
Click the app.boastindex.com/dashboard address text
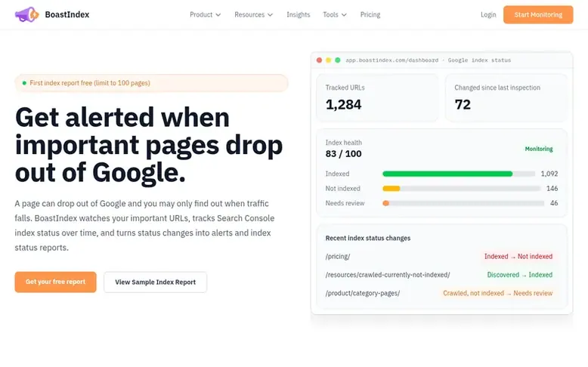click(392, 60)
